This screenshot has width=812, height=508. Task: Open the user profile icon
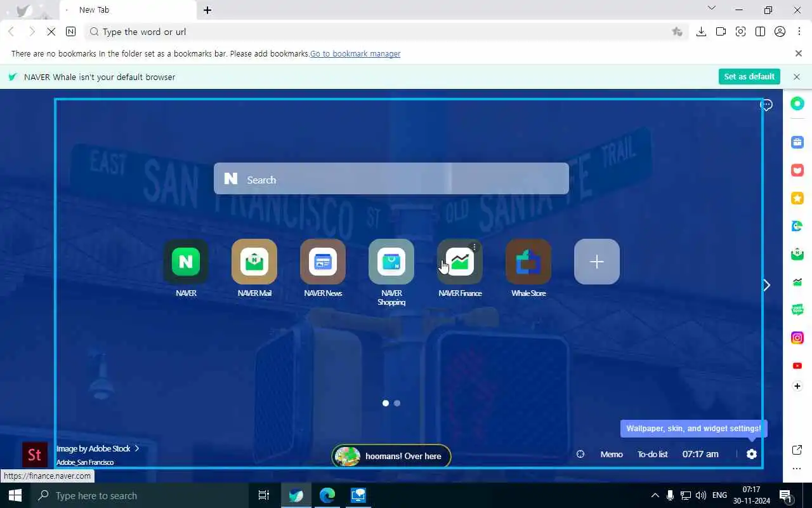tap(780, 32)
